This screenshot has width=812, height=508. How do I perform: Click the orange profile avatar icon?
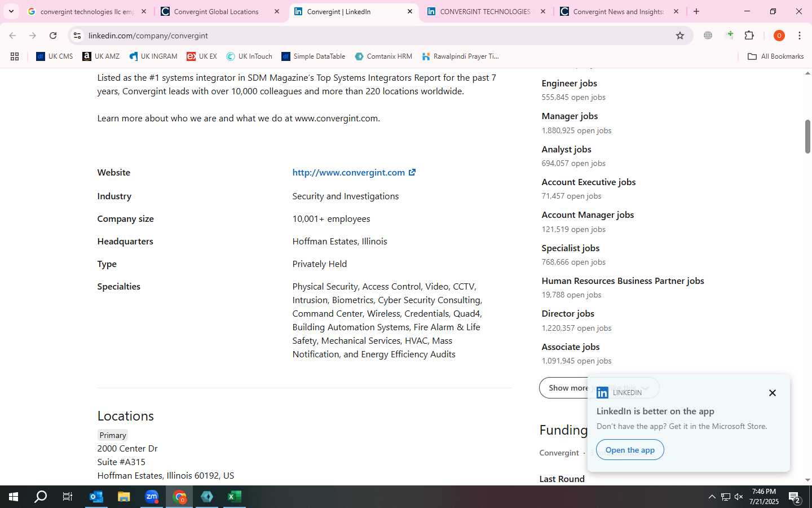[x=779, y=36]
